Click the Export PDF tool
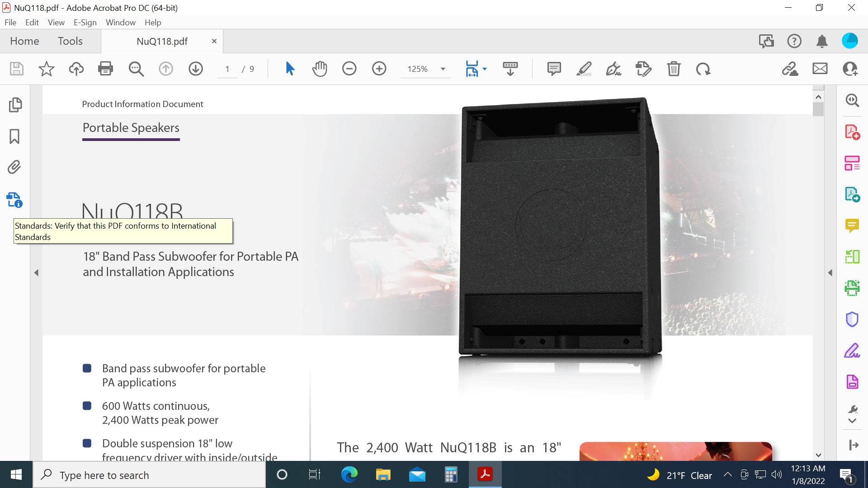The image size is (868, 488). click(852, 194)
